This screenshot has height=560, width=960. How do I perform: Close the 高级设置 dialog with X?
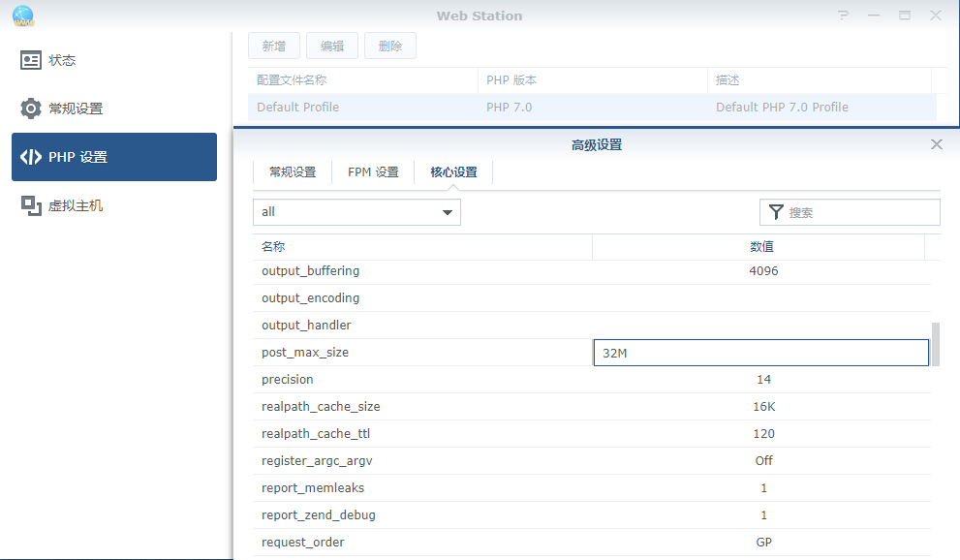click(936, 144)
